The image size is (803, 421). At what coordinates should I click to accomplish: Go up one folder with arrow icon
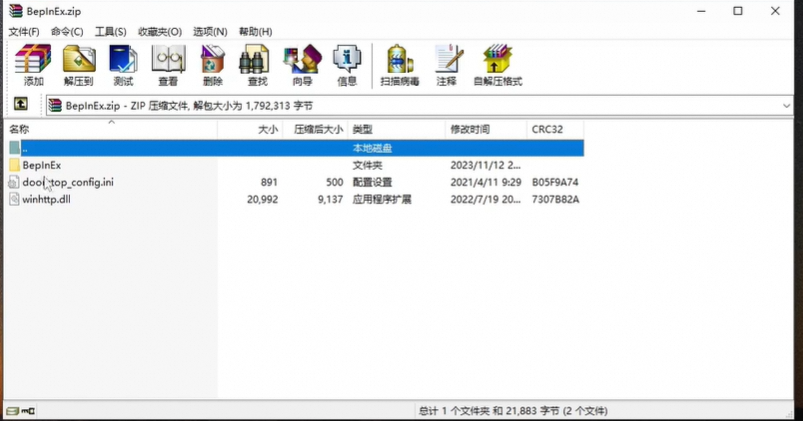[20, 104]
